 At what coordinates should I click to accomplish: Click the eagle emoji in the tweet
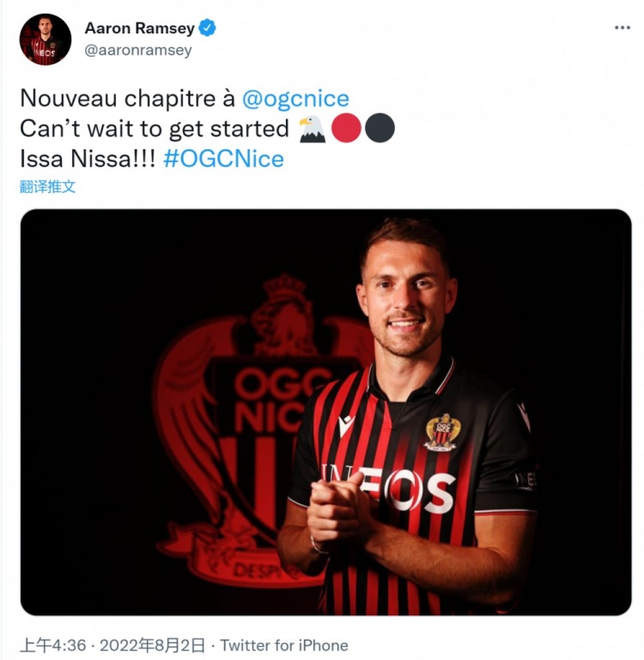312,129
